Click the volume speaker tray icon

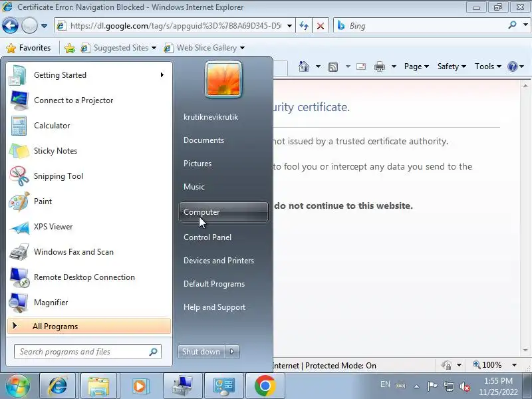click(x=465, y=386)
